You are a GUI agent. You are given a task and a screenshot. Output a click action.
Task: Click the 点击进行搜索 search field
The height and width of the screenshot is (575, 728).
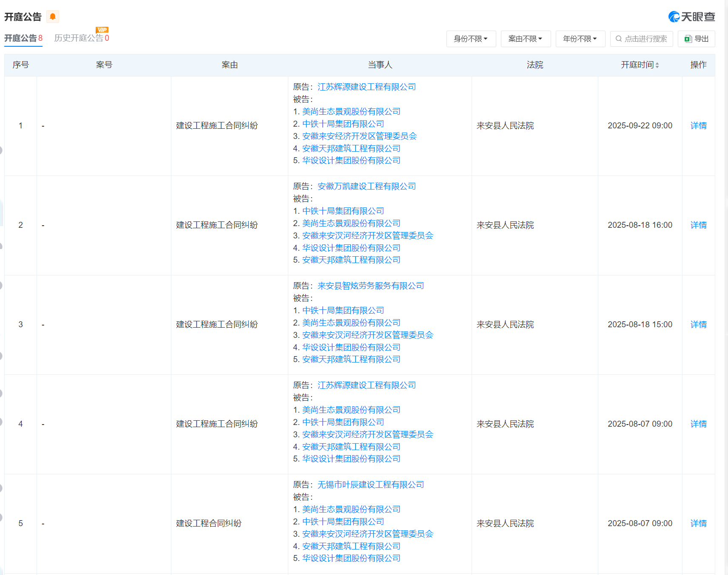click(641, 39)
